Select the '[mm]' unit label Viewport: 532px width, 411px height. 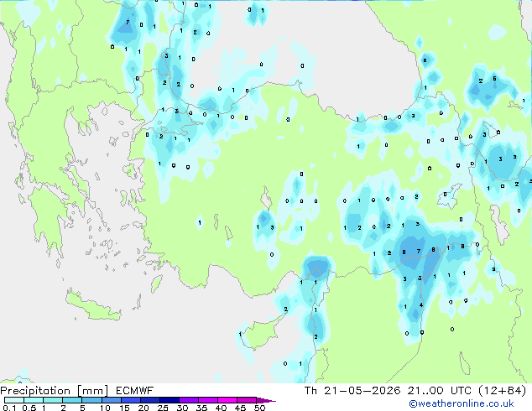92,391
